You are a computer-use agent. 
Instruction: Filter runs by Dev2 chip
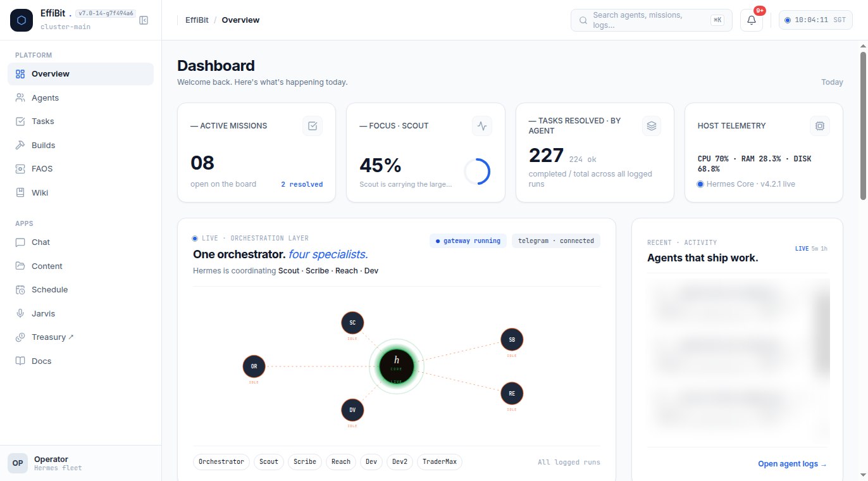click(400, 462)
